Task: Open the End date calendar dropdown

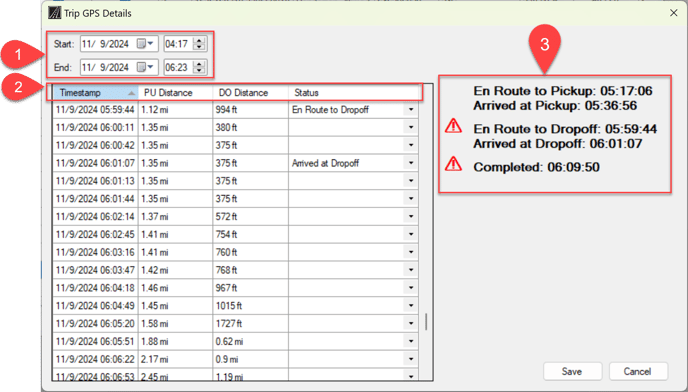Action: pyautogui.click(x=146, y=67)
